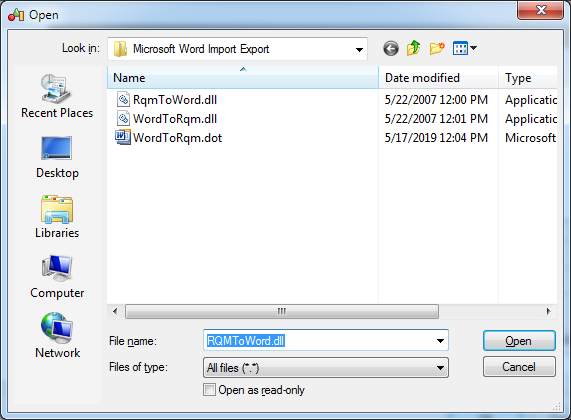Sort by Date modified column
571x420 pixels.
click(438, 78)
